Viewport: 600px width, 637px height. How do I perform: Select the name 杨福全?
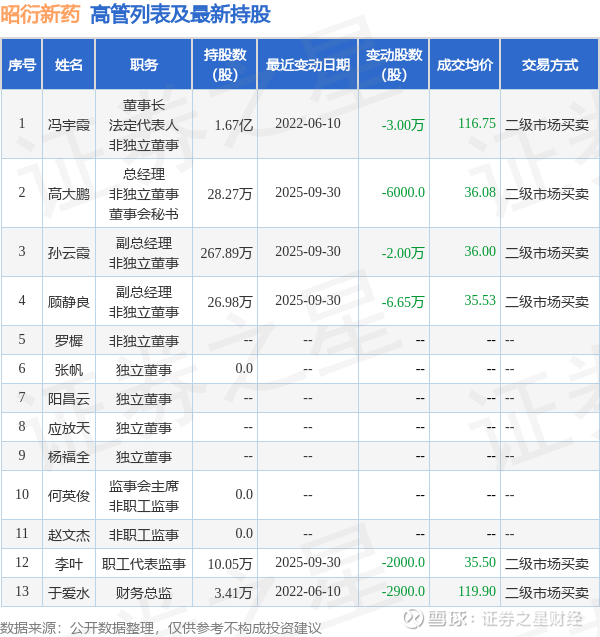click(69, 457)
